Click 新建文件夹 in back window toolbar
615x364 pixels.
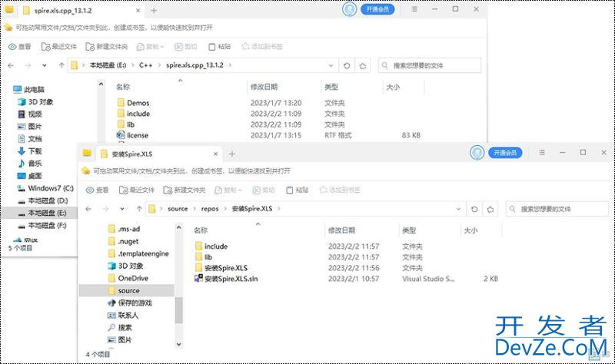coord(107,47)
